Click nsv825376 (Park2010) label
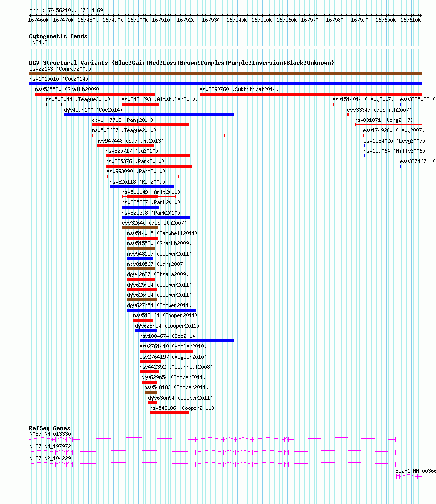 click(x=135, y=161)
